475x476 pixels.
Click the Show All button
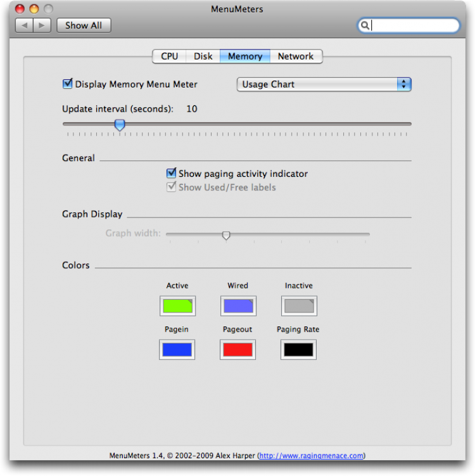(x=84, y=25)
